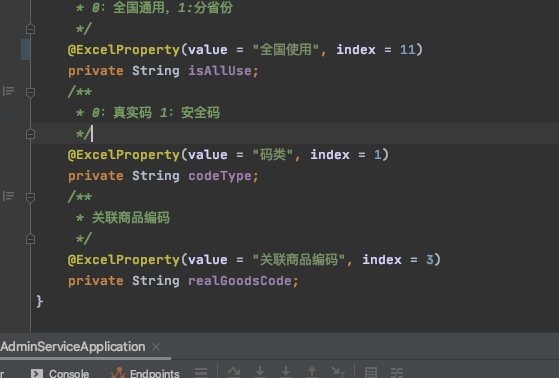Screen dimensions: 559x378
Task: Toggle rendered doc view for codeType comment
Action: [9, 196]
